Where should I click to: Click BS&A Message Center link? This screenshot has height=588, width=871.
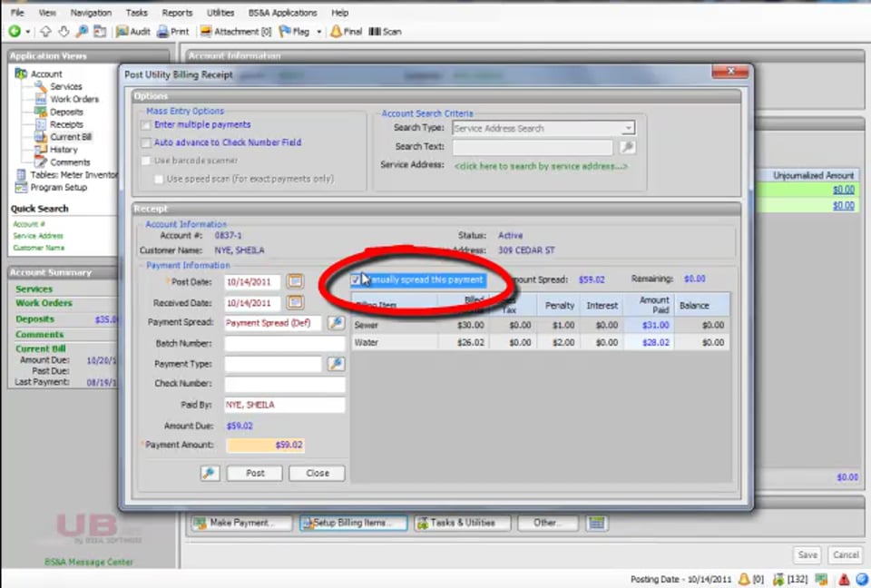89,562
